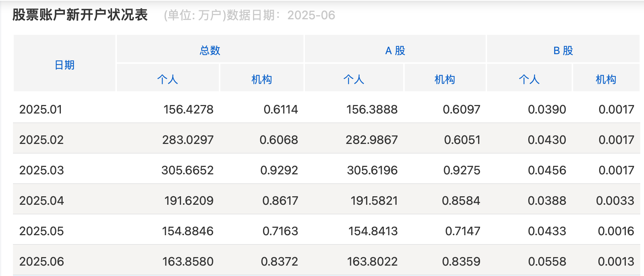Click value 0.8584 in 2025.04 row
644x276 pixels.
461,201
